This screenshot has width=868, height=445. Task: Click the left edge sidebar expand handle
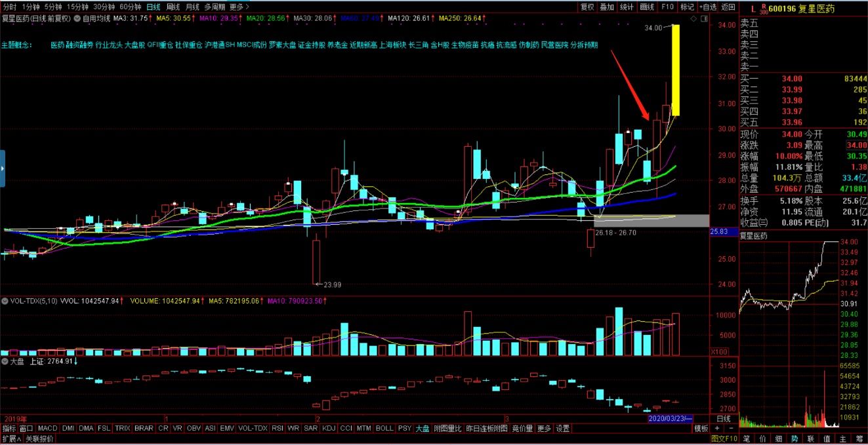[x=3, y=168]
